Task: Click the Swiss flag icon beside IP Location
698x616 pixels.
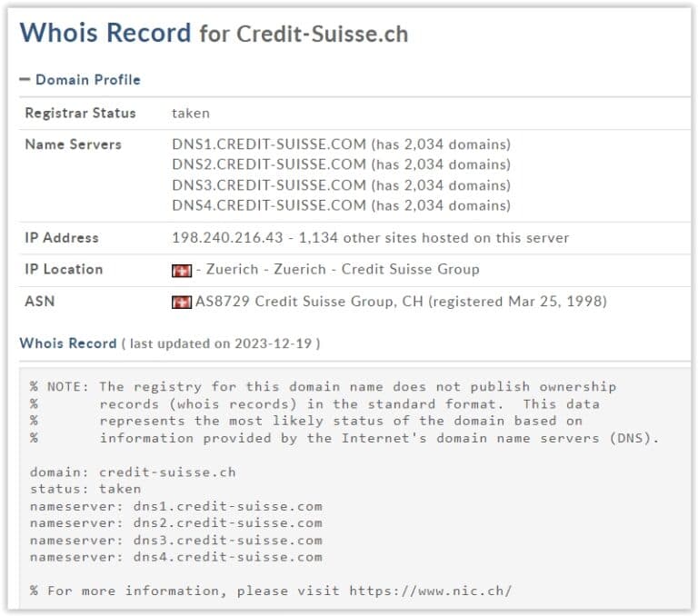Action: (x=181, y=270)
